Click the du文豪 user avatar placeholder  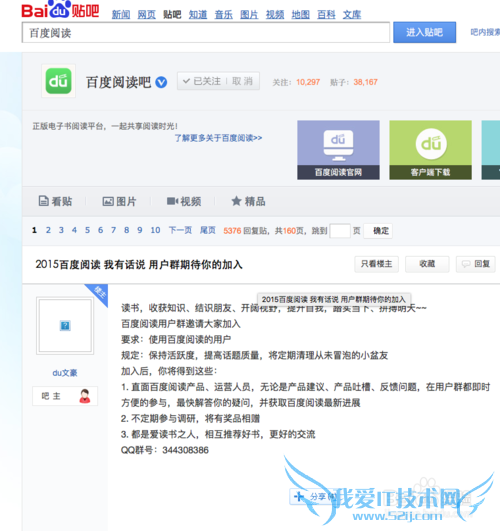click(65, 326)
